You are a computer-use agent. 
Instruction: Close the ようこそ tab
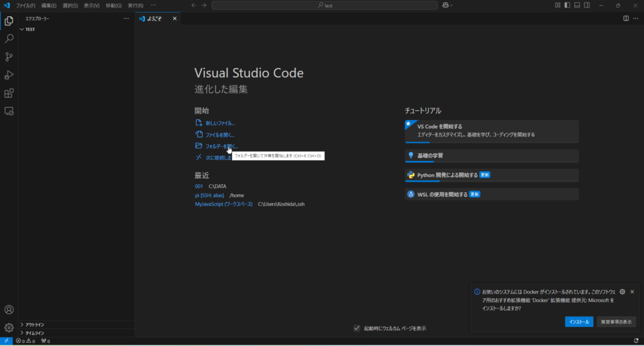(175, 18)
